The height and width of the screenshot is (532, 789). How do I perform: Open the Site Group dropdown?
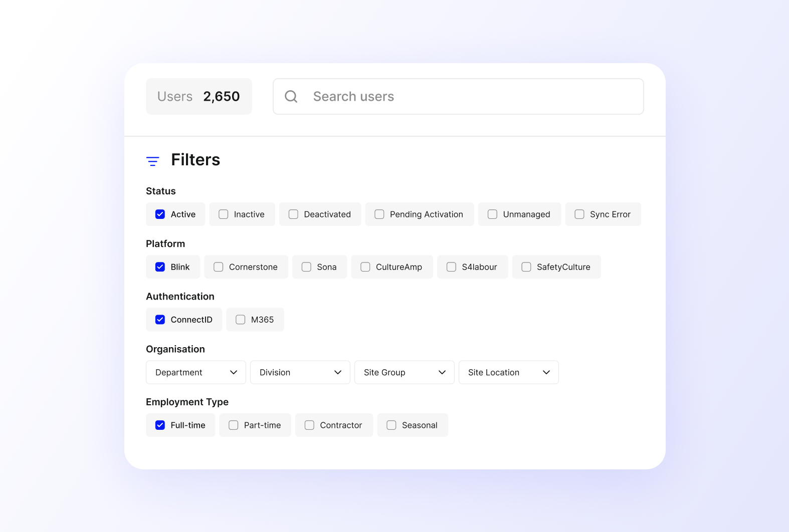pos(405,372)
